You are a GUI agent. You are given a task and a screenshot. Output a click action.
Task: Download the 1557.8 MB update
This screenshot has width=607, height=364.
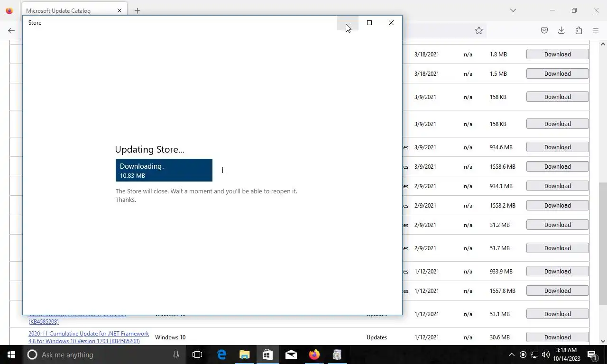[x=557, y=291]
